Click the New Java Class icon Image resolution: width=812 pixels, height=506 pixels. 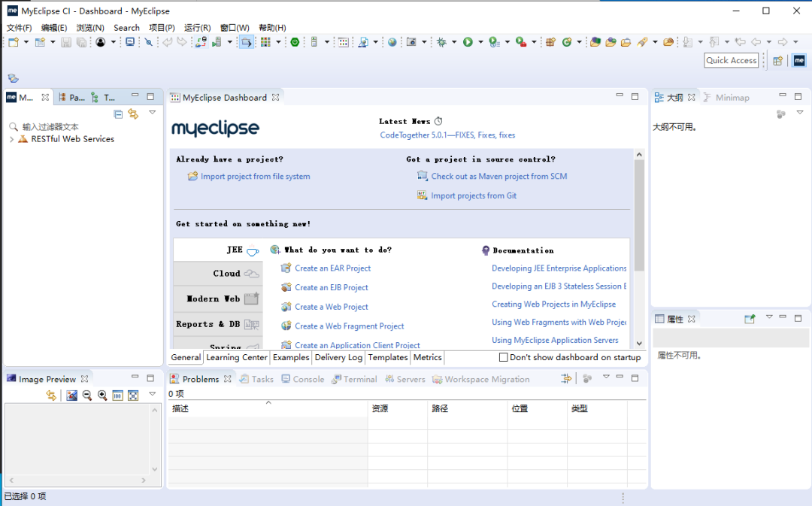tap(567, 42)
